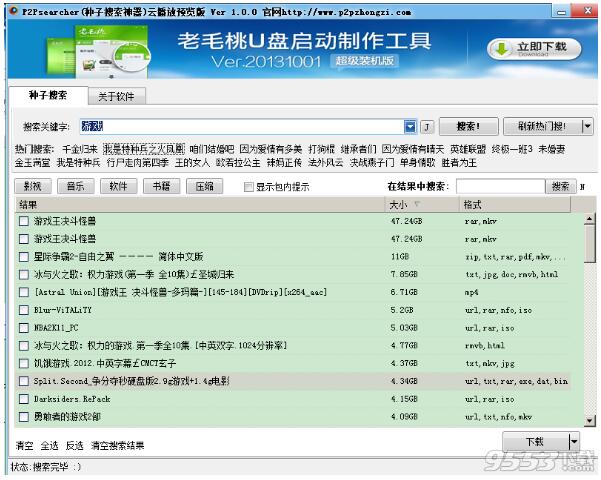Click the P2Psearcher app icon in title bar
The image size is (601, 480).
pos(13,11)
